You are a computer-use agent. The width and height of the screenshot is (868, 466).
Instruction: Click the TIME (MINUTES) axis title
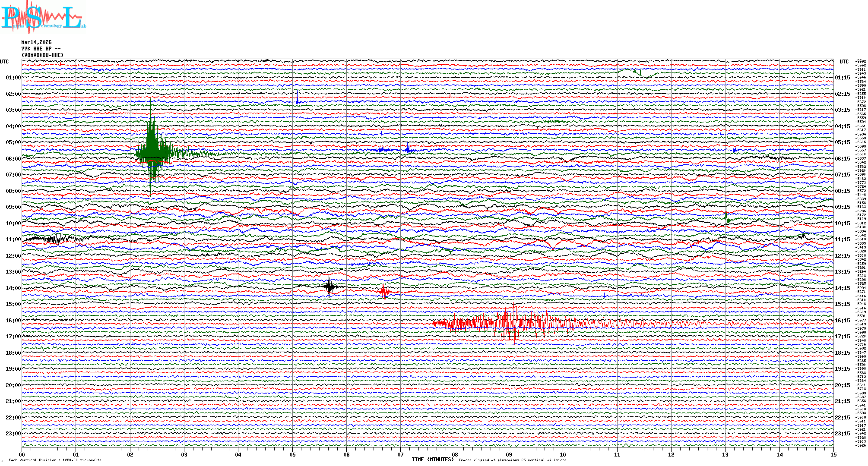[432, 460]
